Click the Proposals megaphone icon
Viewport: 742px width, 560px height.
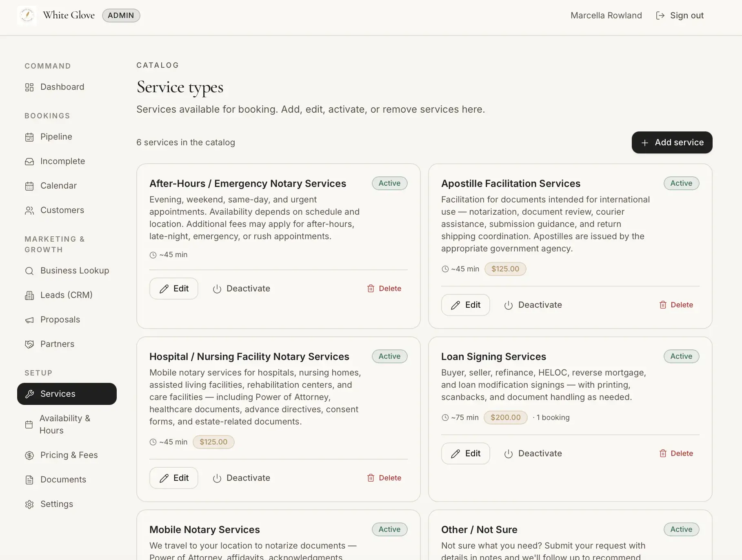click(29, 320)
